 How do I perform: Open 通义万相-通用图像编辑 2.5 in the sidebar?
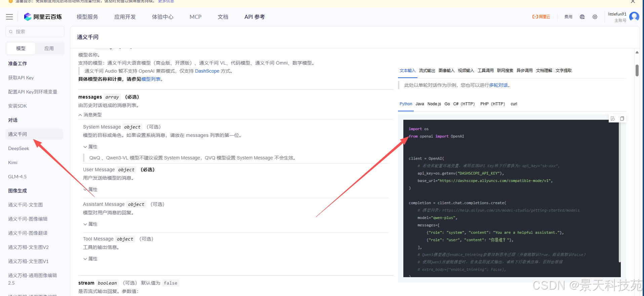[33, 279]
